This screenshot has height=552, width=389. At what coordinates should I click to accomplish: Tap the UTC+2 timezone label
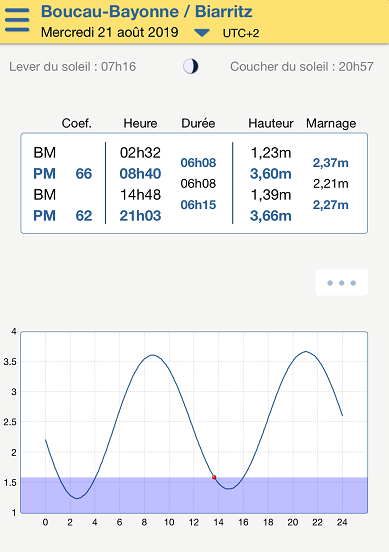tap(241, 33)
